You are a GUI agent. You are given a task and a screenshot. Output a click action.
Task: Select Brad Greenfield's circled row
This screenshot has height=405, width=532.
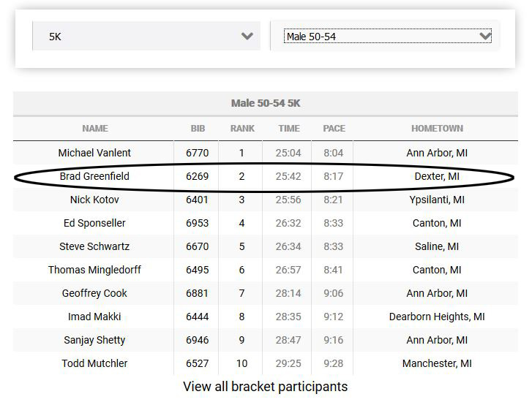(95, 176)
